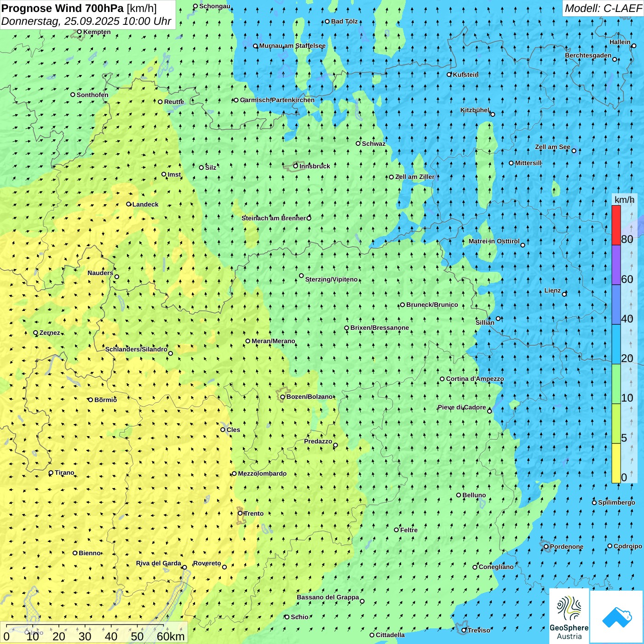644x644 pixels.
Task: Click the Garmisch-Partenkirchen city marker
Action: pyautogui.click(x=236, y=100)
